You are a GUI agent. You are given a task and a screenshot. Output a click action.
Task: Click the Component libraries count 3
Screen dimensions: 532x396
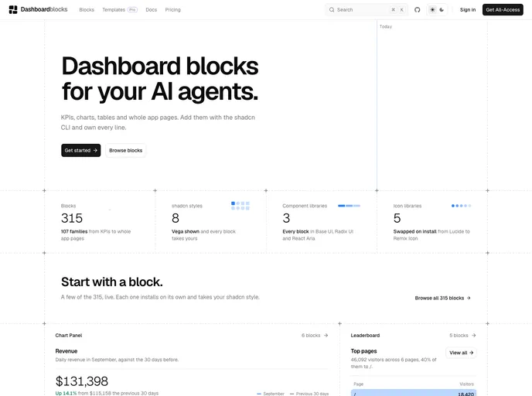286,218
